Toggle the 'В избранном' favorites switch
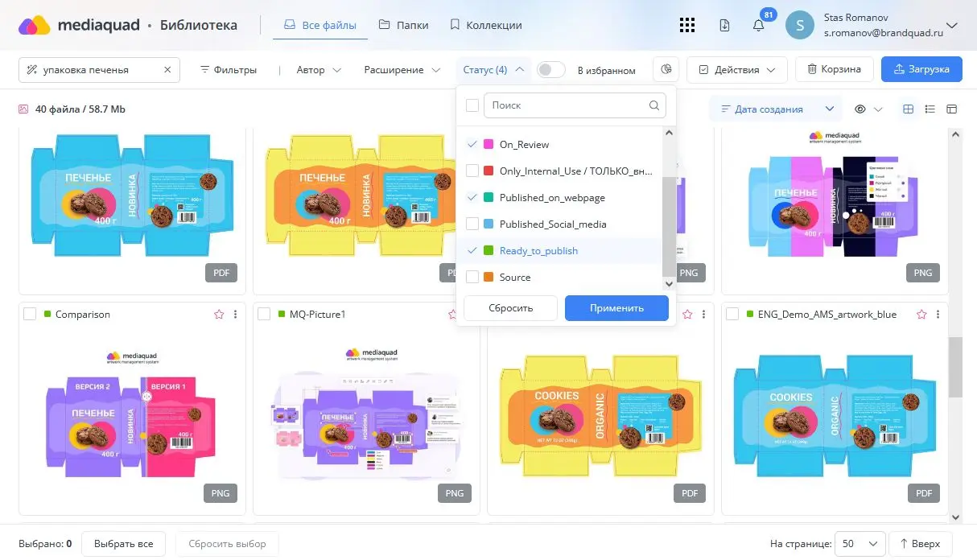This screenshot has width=977, height=560. (551, 70)
